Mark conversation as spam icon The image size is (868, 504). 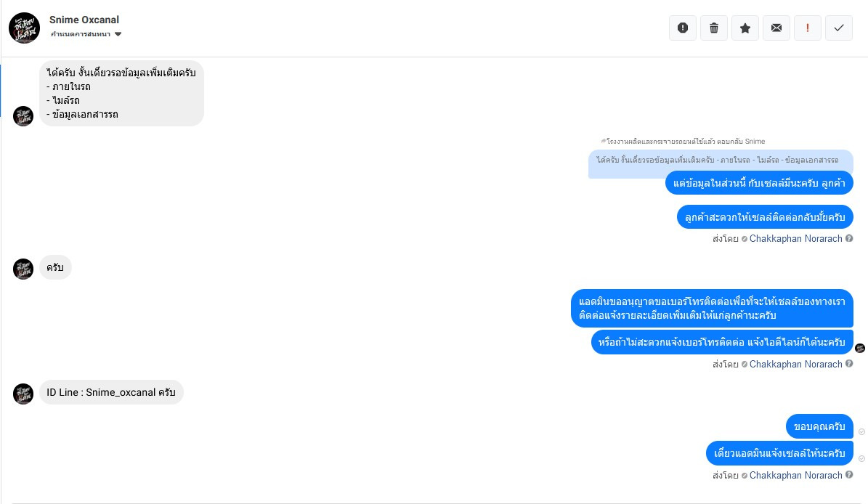coord(683,28)
